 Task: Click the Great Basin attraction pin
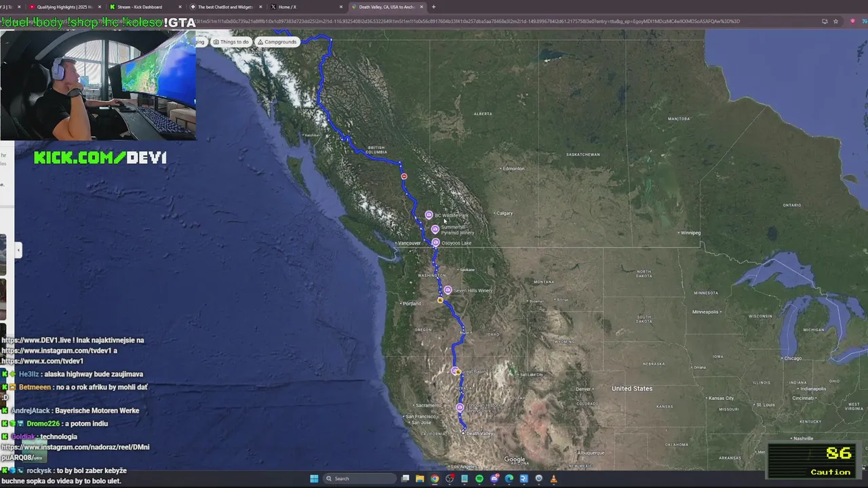coord(456,371)
